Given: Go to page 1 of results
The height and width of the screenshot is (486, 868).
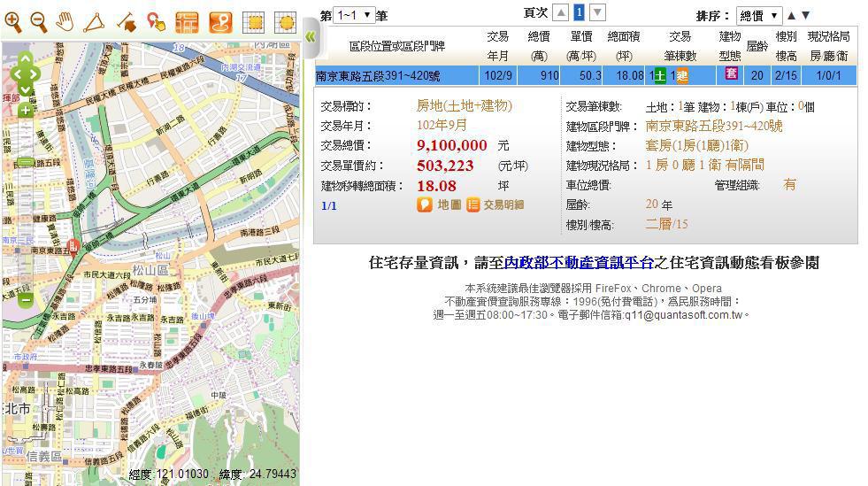Looking at the screenshot, I should coord(579,12).
